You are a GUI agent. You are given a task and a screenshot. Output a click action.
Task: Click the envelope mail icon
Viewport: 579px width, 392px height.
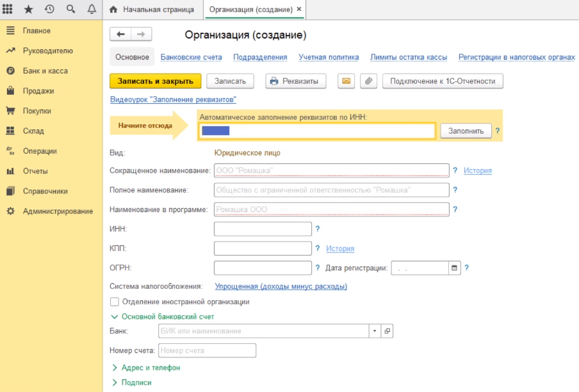pos(346,81)
